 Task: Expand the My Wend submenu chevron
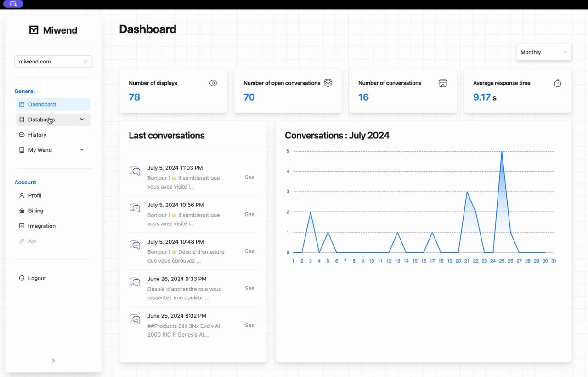(x=82, y=150)
